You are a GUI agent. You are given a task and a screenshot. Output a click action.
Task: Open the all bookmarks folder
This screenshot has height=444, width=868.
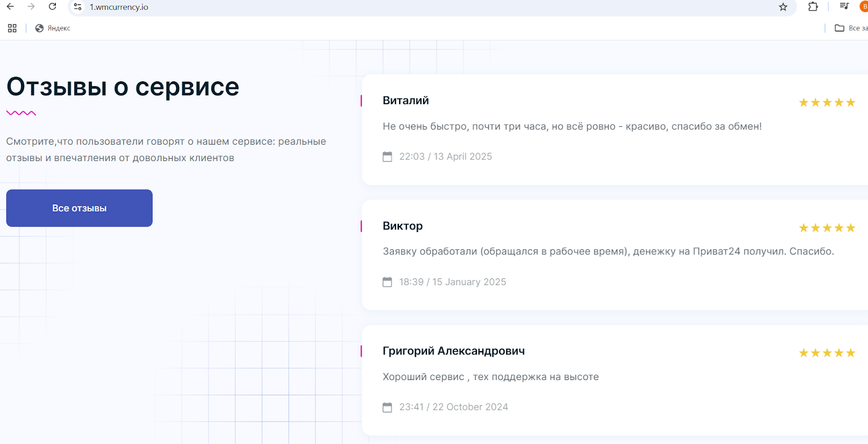pyautogui.click(x=851, y=28)
